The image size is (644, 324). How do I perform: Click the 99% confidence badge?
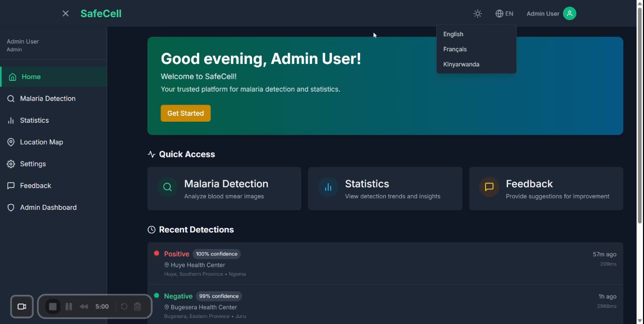[x=219, y=296]
